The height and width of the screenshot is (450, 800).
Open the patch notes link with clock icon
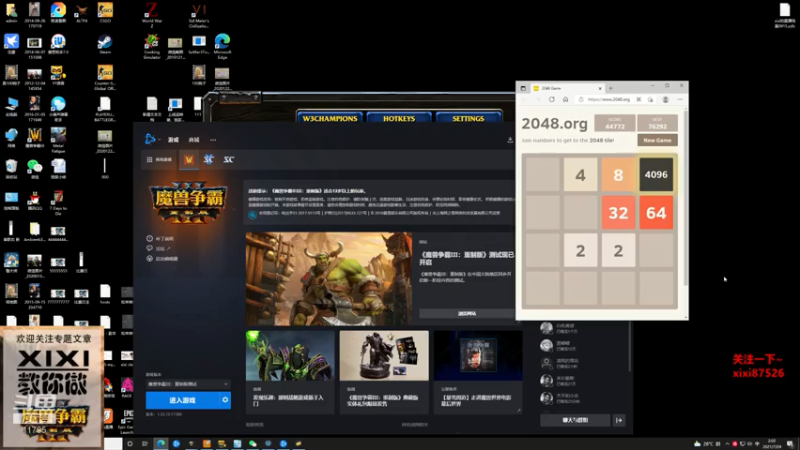pyautogui.click(x=160, y=238)
